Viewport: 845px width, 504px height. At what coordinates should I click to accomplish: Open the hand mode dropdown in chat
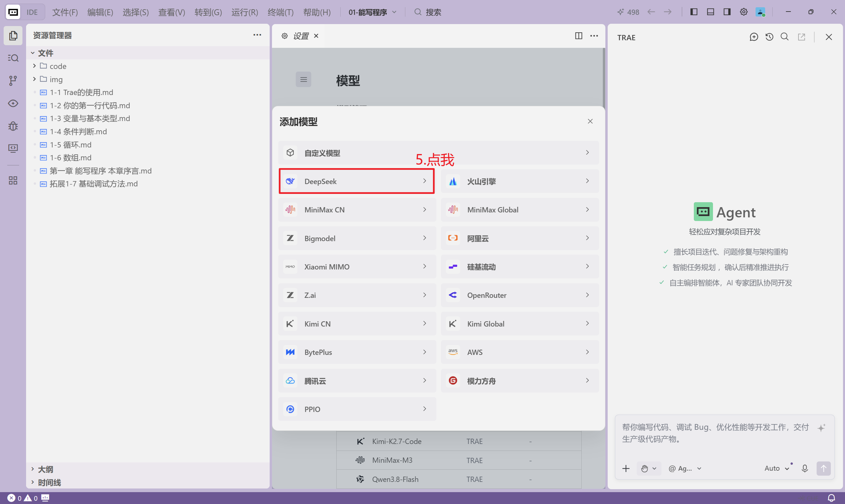coord(649,469)
